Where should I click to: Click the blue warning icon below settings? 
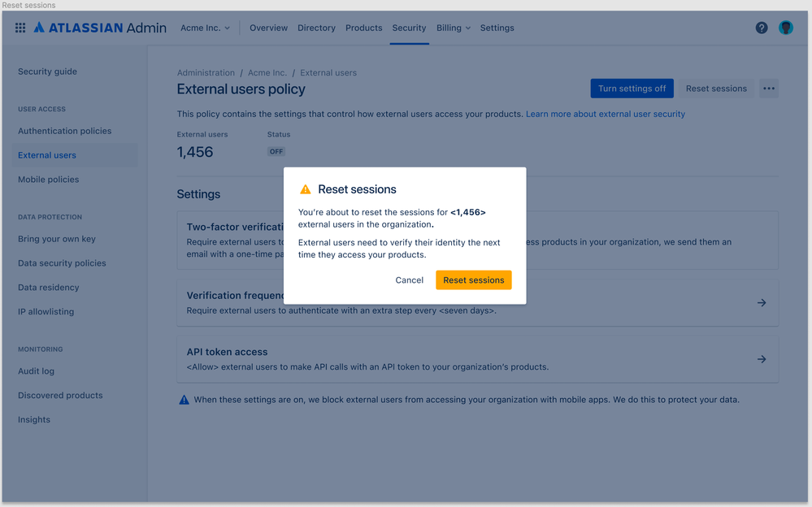[x=184, y=400]
